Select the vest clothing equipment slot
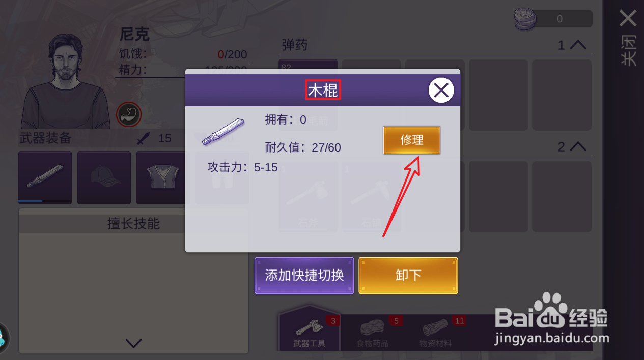Viewport: 644px width, 360px height. 163,177
